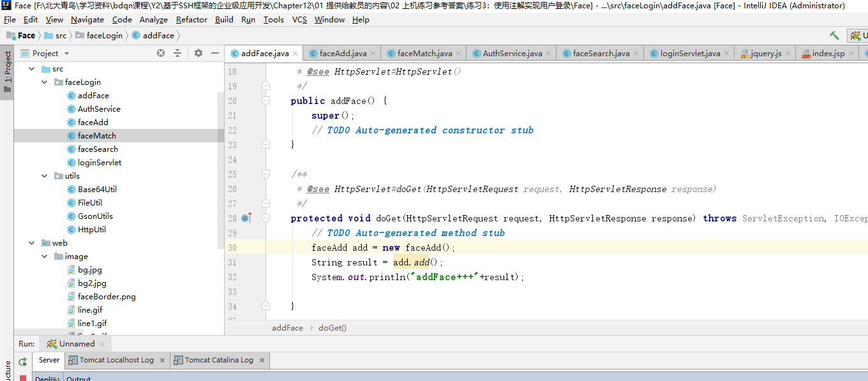Fold the Javadoc comment at line 25
This screenshot has height=381, width=868.
[x=266, y=174]
